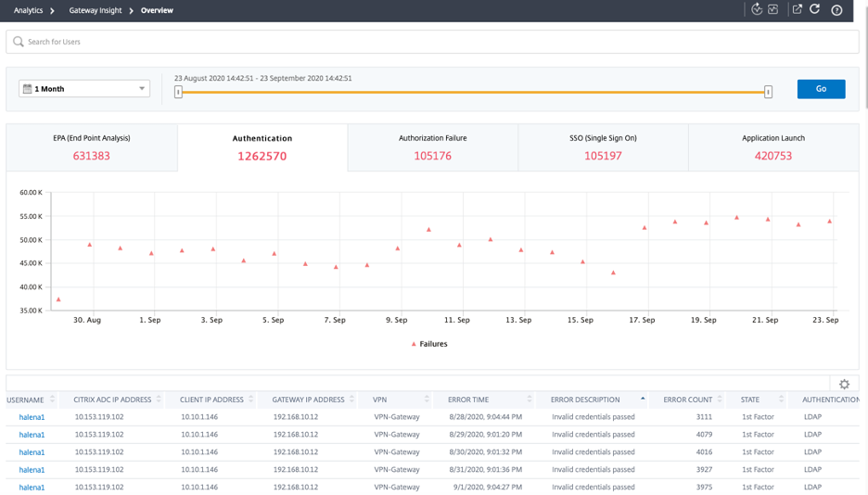
Task: Open the first halena1 username link
Action: (x=32, y=417)
